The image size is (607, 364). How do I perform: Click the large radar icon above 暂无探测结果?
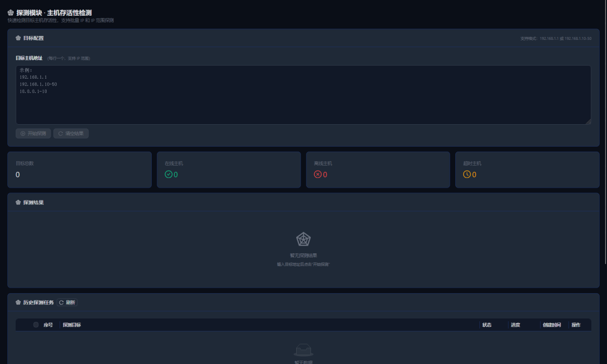click(x=303, y=239)
